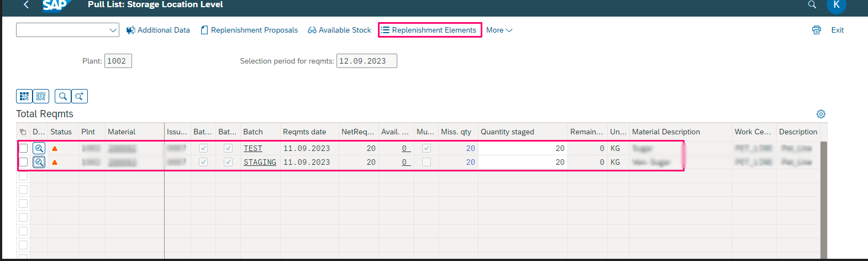Select checkbox for the TEST batch row
The width and height of the screenshot is (868, 261).
click(x=23, y=148)
